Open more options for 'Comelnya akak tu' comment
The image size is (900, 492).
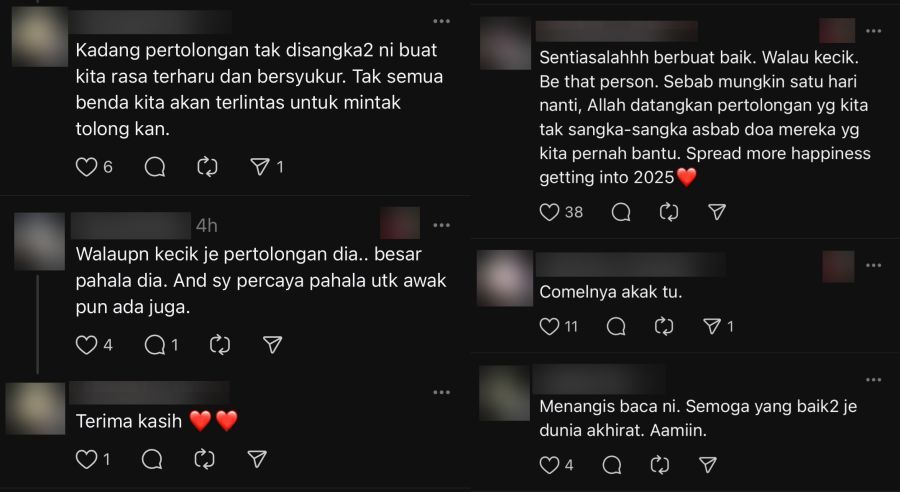pyautogui.click(x=874, y=265)
